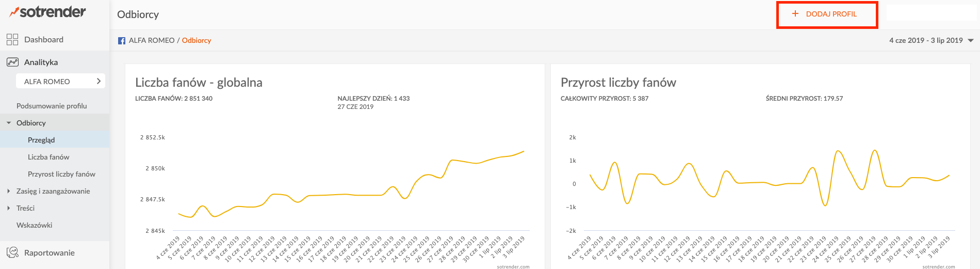980x269 pixels.
Task: Click the Sotrender logo
Action: coord(47,12)
